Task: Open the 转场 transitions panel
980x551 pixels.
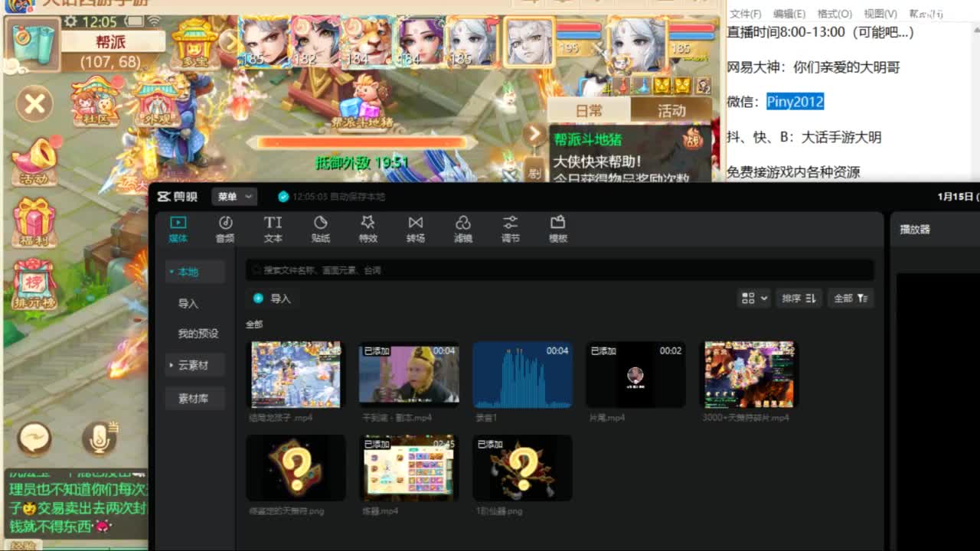Action: [416, 228]
